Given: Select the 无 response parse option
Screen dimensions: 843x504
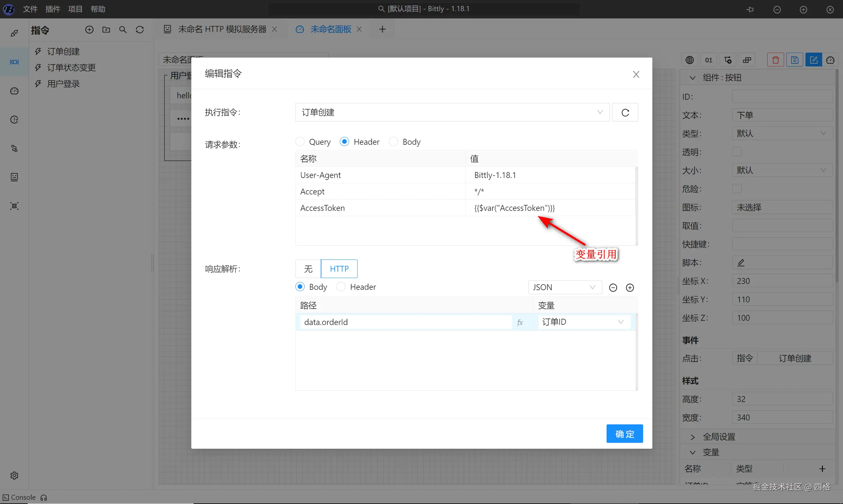Looking at the screenshot, I should 308,269.
